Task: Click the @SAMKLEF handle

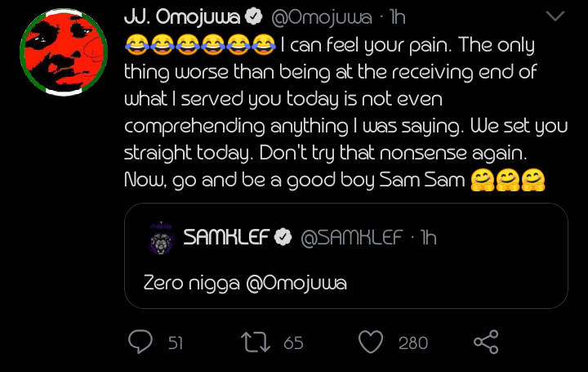Action: point(352,238)
